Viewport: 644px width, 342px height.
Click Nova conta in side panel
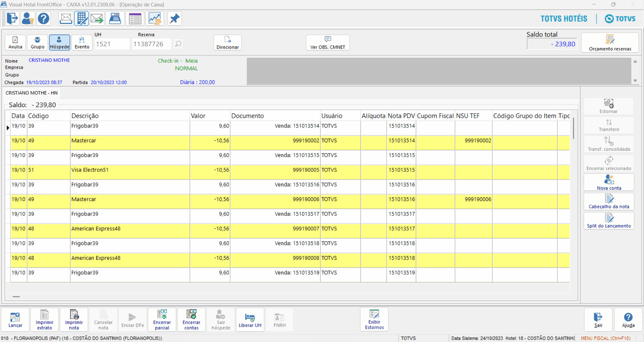[x=609, y=183]
